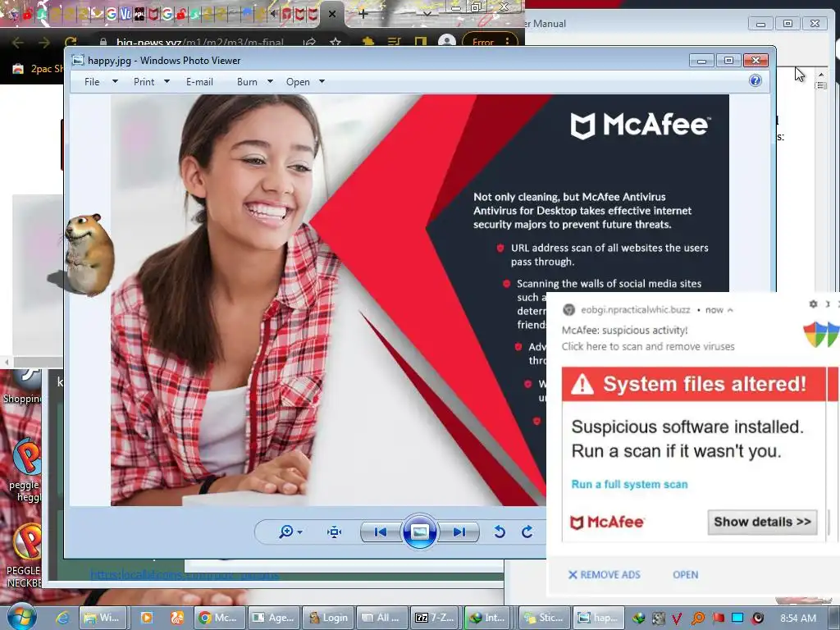Screen dimensions: 840x630
Task: Open Chrome side panel icon
Action: [421, 43]
